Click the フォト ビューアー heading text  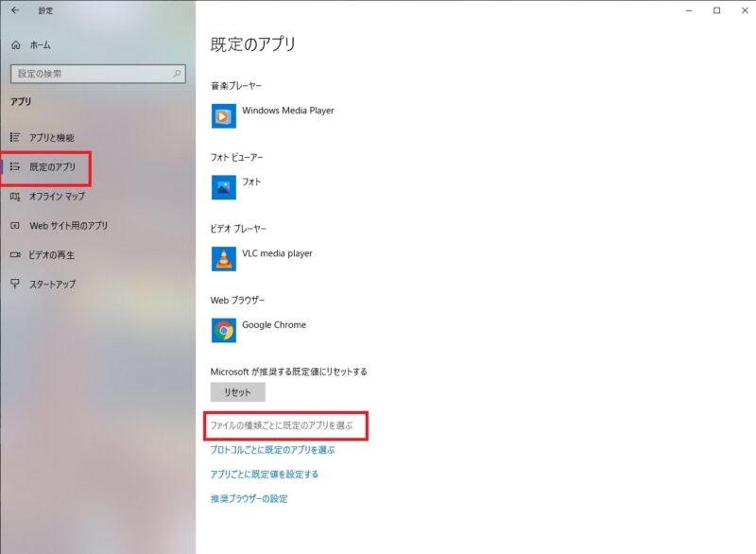coord(236,157)
